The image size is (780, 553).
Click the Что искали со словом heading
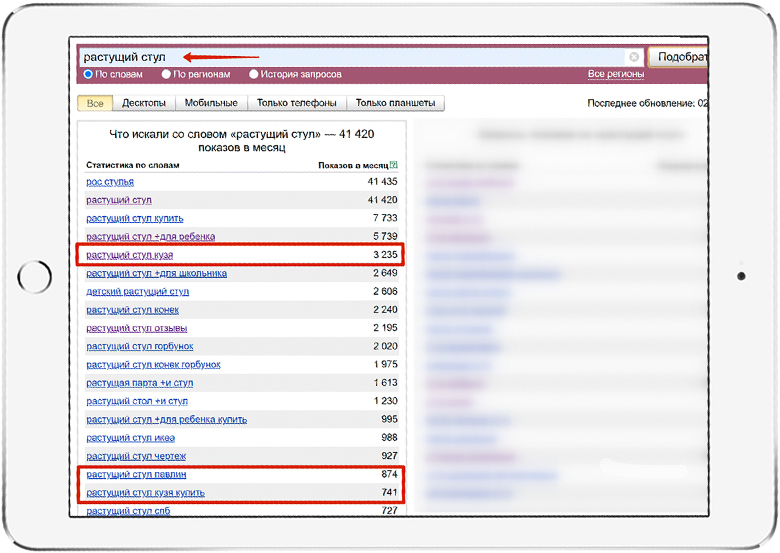tap(242, 141)
